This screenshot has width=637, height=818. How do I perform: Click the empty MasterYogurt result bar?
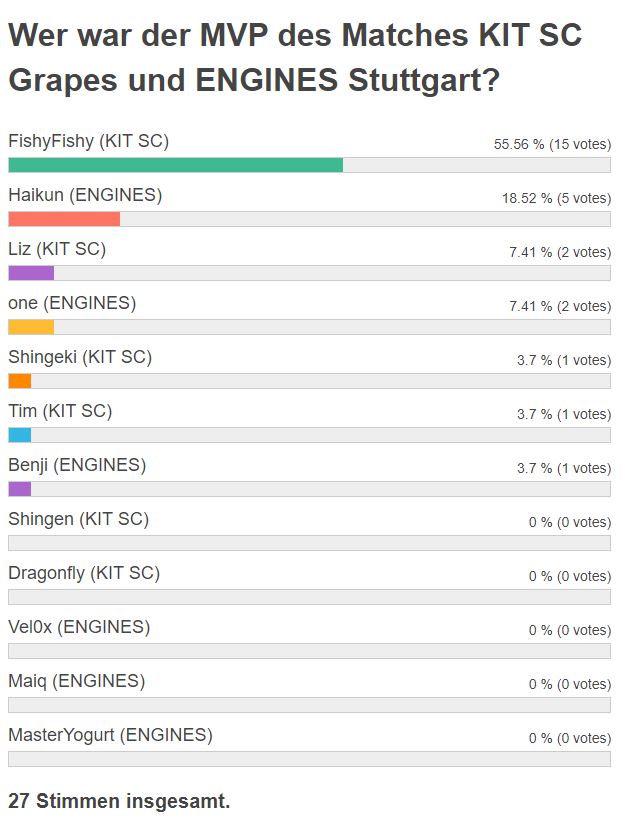[309, 759]
